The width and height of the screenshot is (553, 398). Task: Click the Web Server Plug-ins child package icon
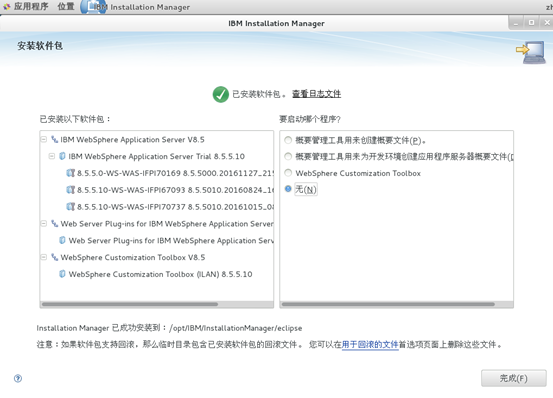tap(62, 240)
